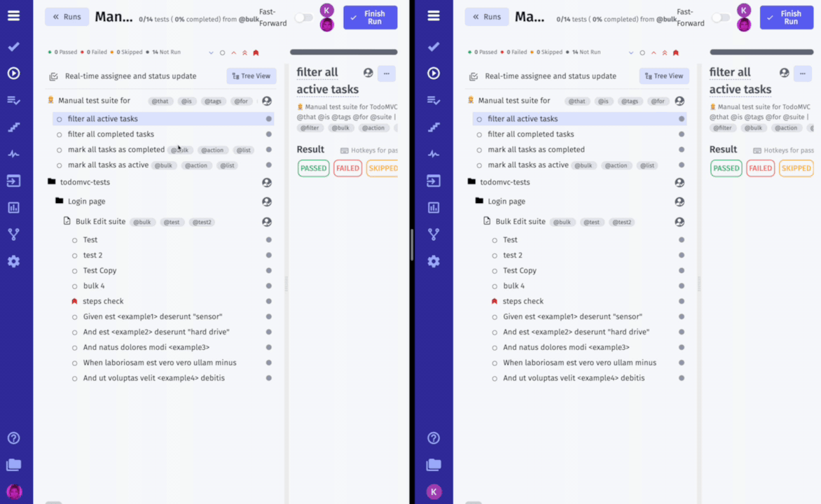Open the Steps stairs icon in left sidebar
The height and width of the screenshot is (504, 821).
13,127
